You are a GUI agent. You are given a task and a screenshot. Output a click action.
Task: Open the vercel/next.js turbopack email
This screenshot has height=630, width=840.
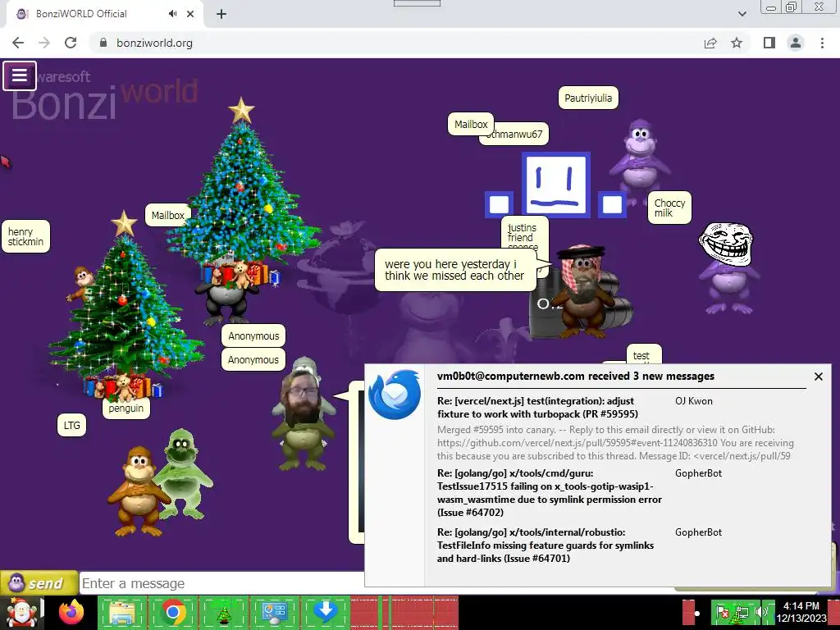537,408
